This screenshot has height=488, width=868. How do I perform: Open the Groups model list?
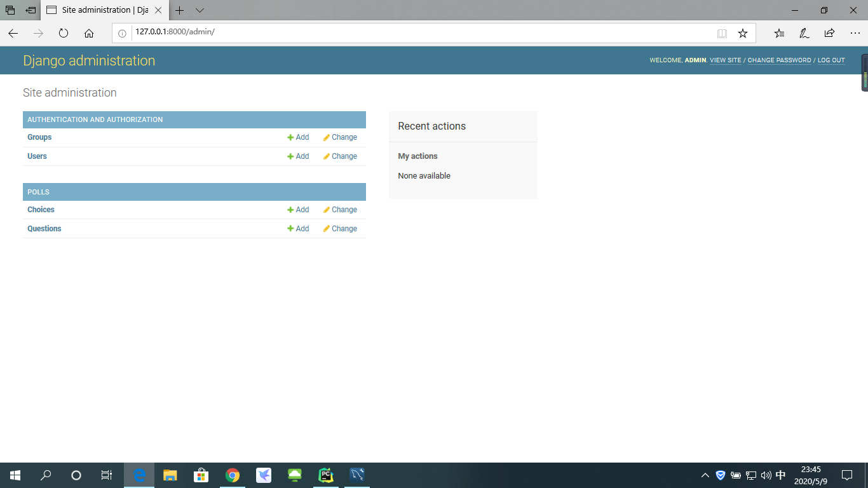pos(39,137)
